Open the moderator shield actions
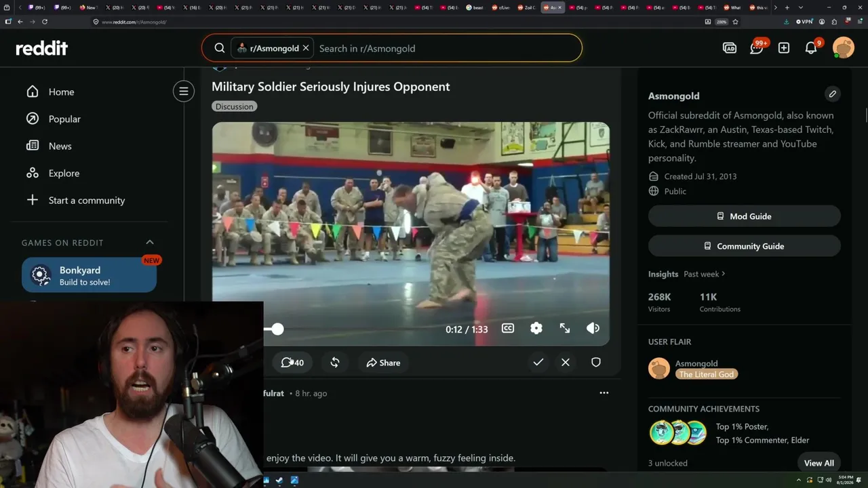 tap(596, 363)
